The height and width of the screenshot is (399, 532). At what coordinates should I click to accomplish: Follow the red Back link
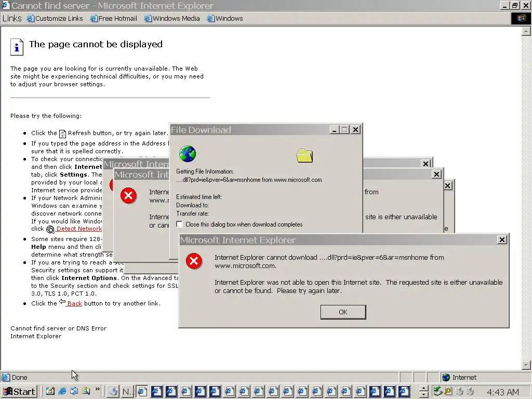tap(74, 303)
